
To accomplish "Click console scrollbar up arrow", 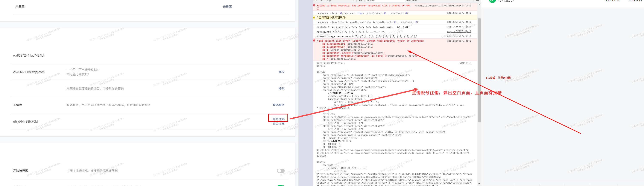I will click(479, 5).
